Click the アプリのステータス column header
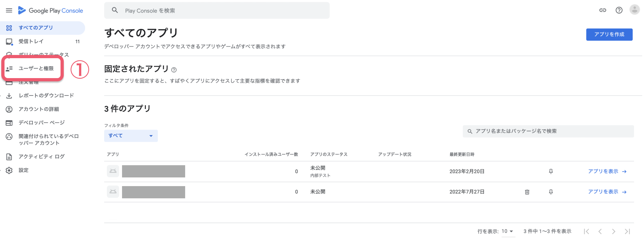Viewport: 644px width, 243px height. 329,154
